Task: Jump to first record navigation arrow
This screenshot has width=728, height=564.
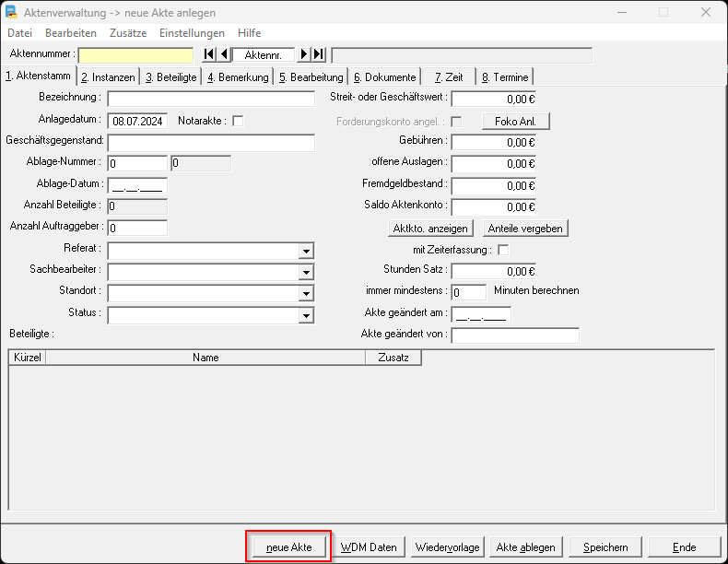Action: [209, 54]
